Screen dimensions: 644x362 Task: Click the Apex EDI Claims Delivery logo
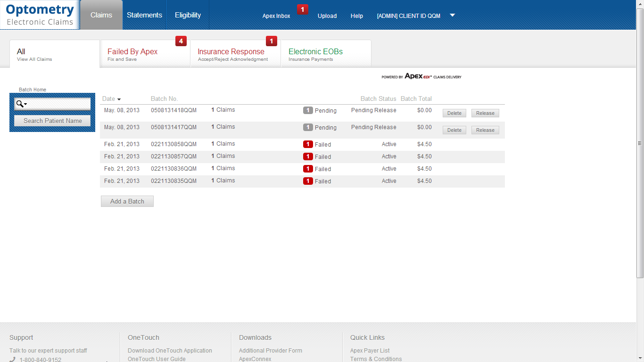click(x=421, y=76)
